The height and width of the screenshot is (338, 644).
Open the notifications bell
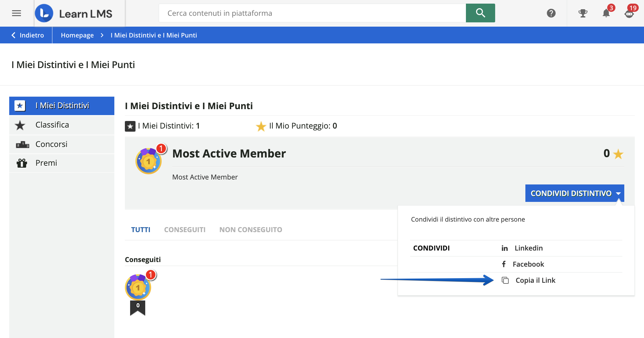tap(606, 13)
